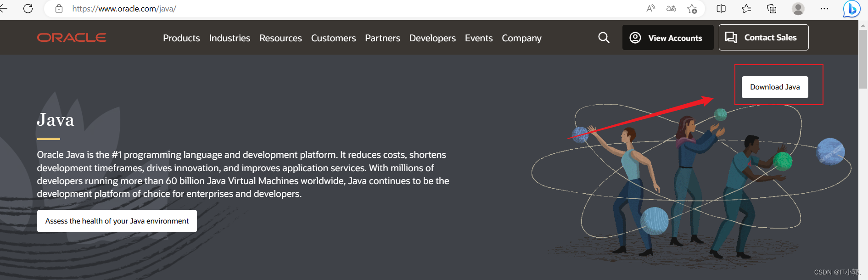Image resolution: width=868 pixels, height=280 pixels.
Task: Click the Contact Sales button
Action: coord(763,38)
